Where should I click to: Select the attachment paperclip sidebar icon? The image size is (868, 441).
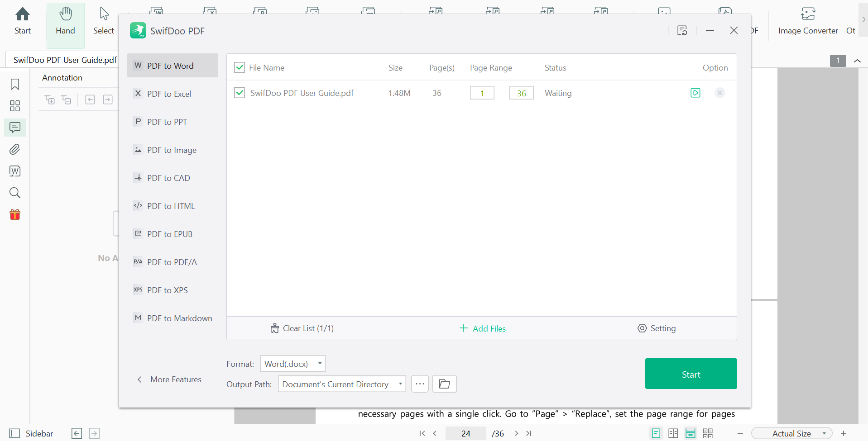15,149
